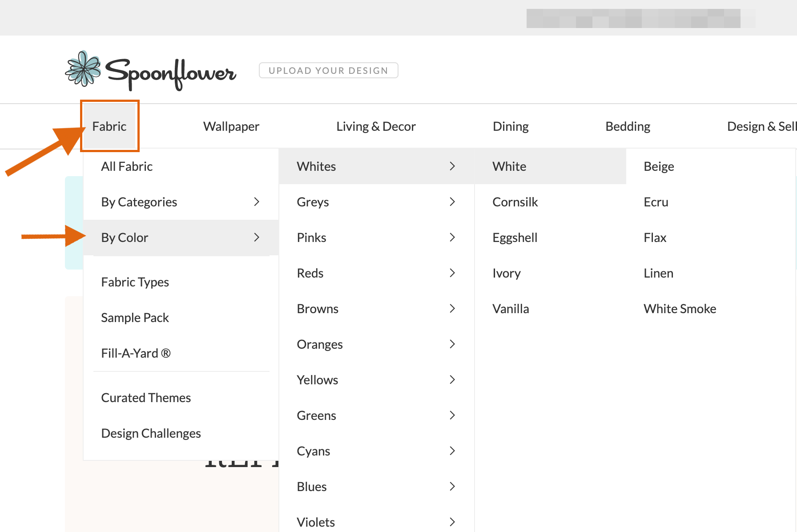Click the Upload Your Design button
Viewport: 797px width, 532px height.
tap(329, 70)
